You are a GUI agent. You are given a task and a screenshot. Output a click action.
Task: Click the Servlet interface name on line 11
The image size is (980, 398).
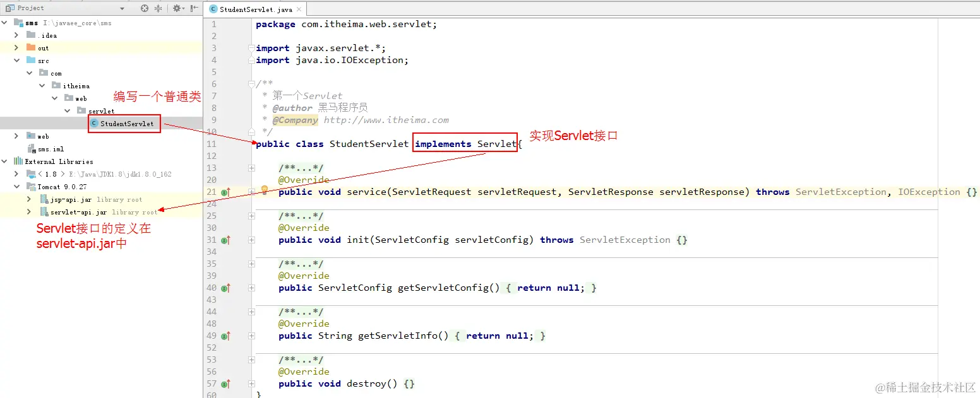497,144
